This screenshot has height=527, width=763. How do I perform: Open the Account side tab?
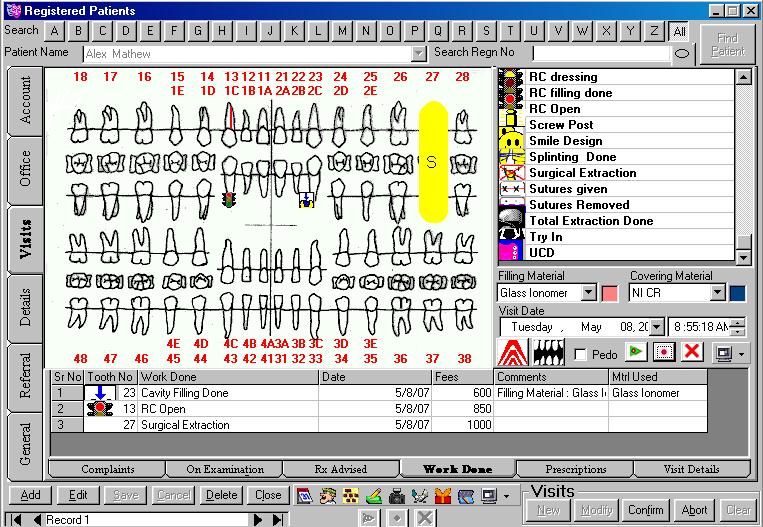[25, 101]
